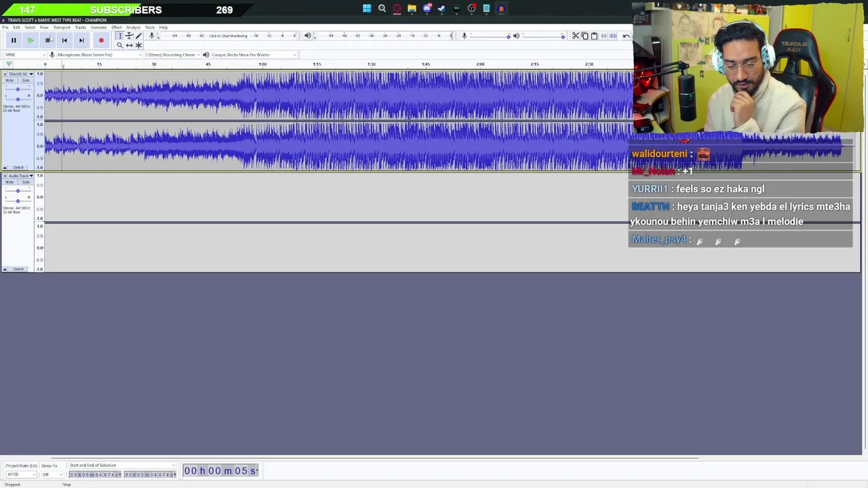Click the record meter microphone icon

151,36
